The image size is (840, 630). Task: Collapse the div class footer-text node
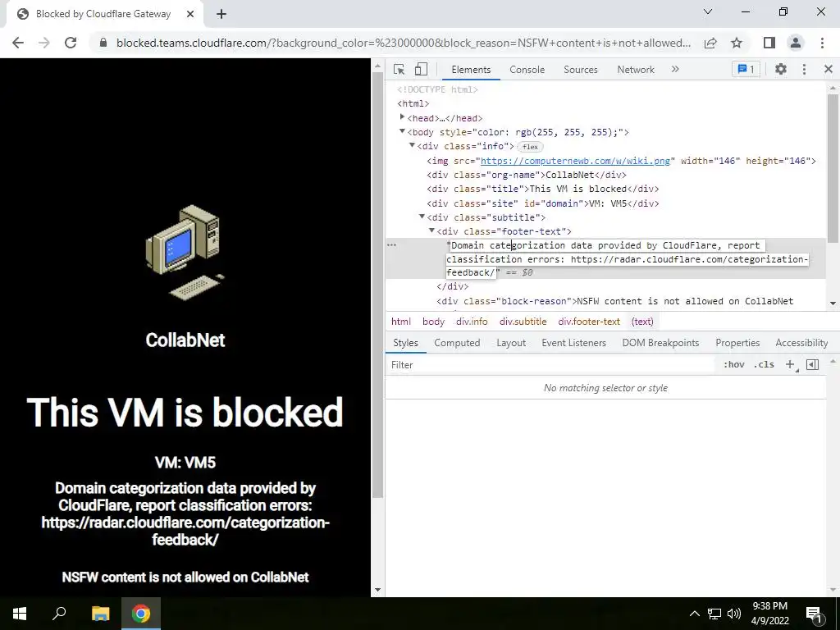(431, 231)
